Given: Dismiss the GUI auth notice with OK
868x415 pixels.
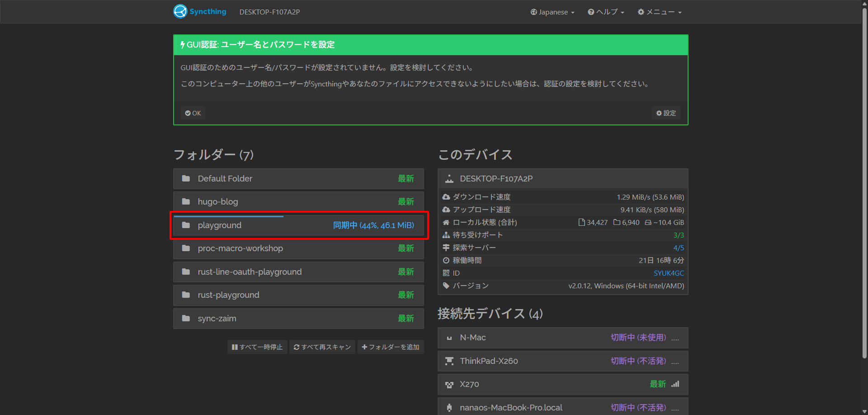Looking at the screenshot, I should pos(193,113).
